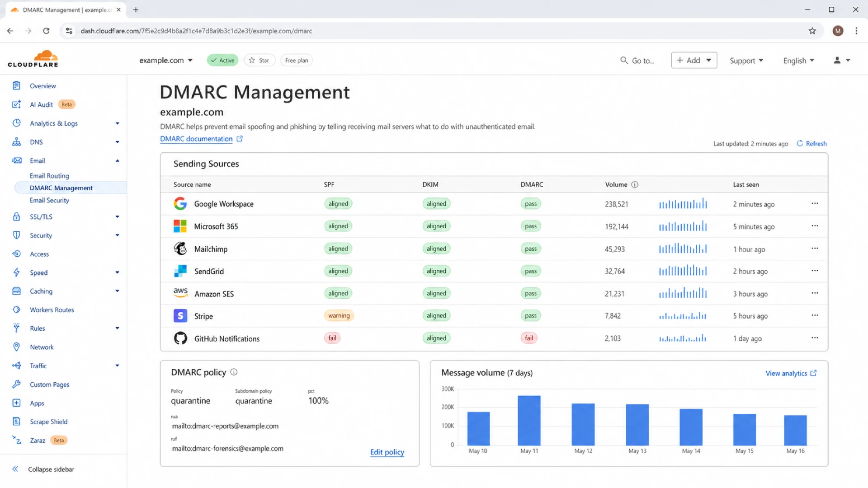Collapse the Email sidebar section
868x488 pixels.
click(x=117, y=160)
